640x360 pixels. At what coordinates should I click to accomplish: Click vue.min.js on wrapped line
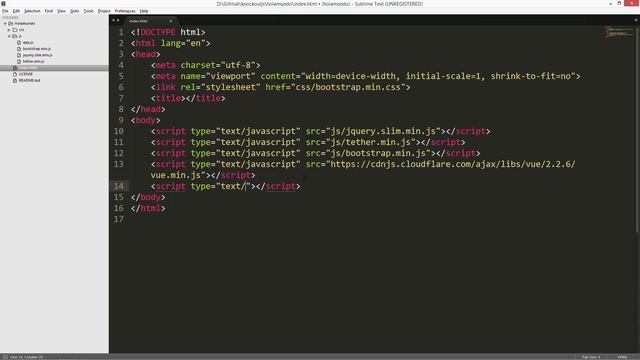pyautogui.click(x=176, y=176)
